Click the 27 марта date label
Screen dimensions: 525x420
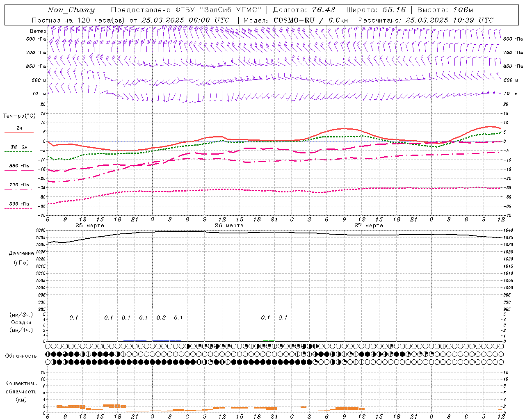[369, 226]
